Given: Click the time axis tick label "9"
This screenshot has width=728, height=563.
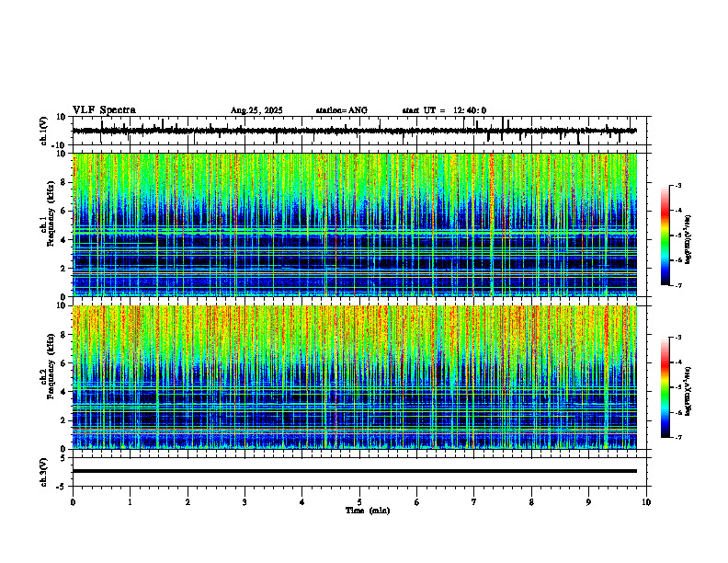Looking at the screenshot, I should [588, 502].
